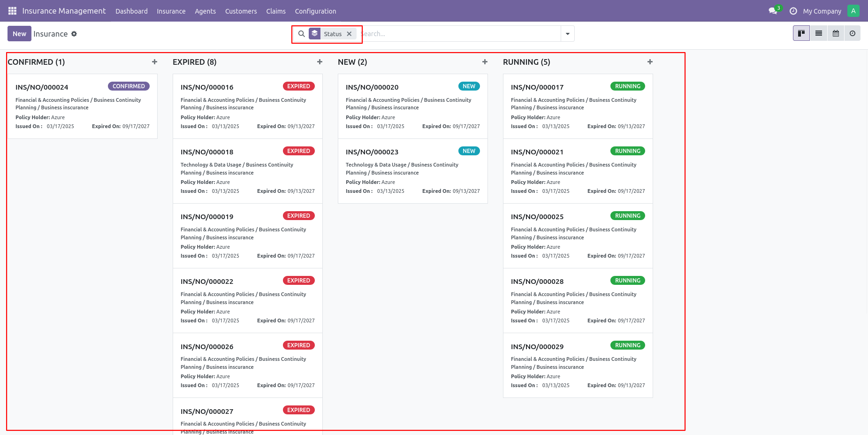Open the Configuration menu
868x435 pixels.
coord(315,11)
